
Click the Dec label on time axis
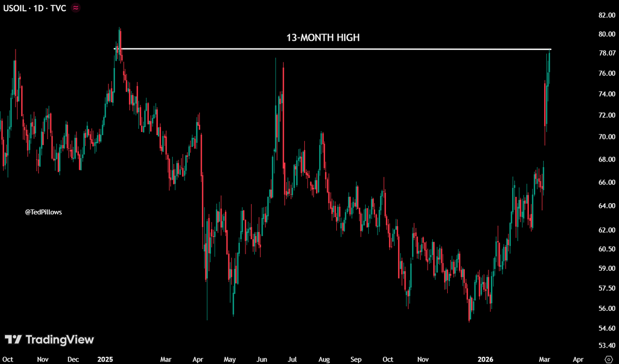[73, 359]
